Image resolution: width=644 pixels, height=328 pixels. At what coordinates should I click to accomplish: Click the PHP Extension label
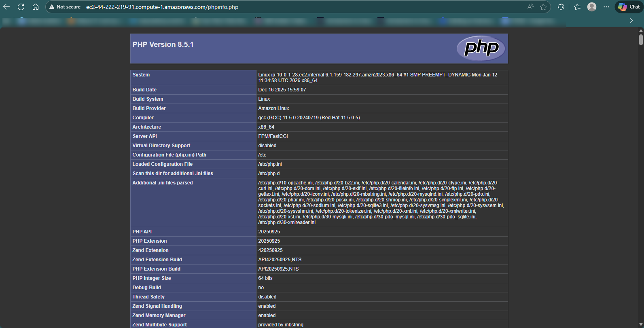click(x=150, y=241)
